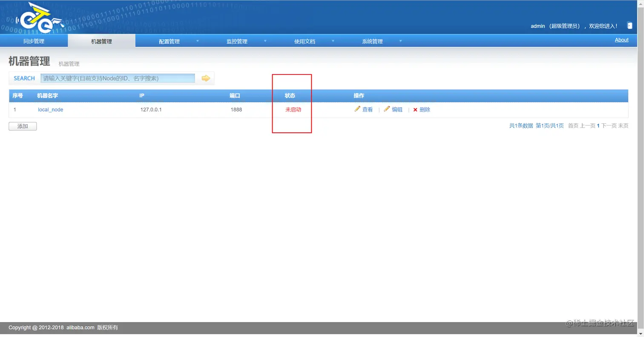
Task: Open the 同步管理 menu
Action: click(x=34, y=41)
